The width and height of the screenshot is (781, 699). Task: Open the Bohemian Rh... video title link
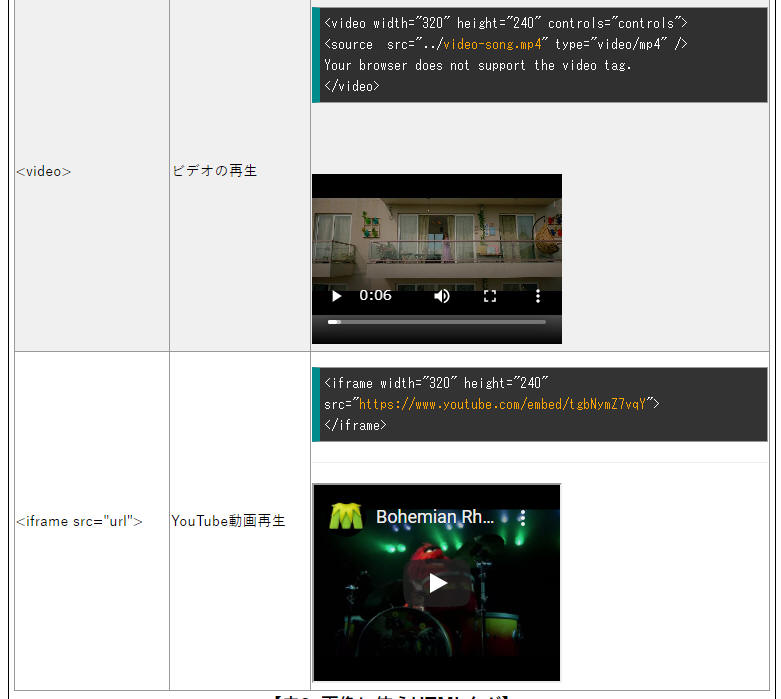tap(435, 517)
